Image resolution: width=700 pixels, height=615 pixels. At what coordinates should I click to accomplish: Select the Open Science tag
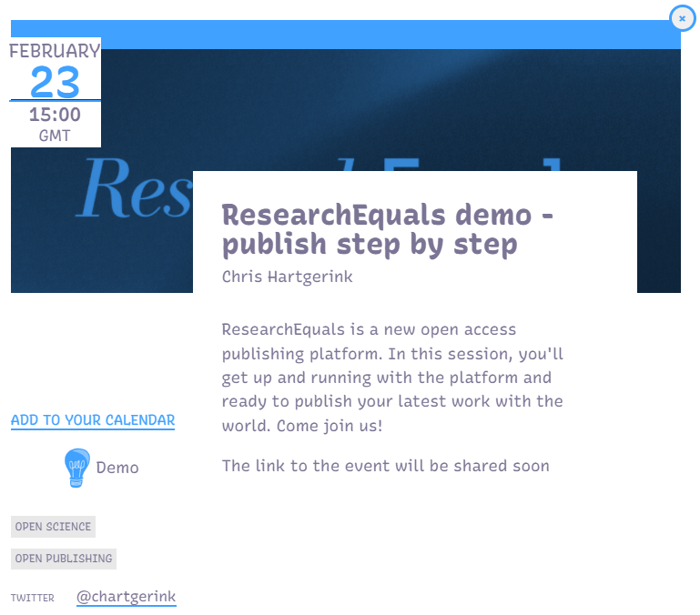[53, 527]
